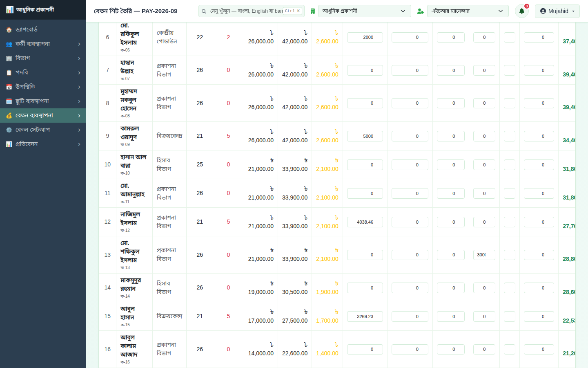Expand the বেতন সেটআপ submenu chevron
Screen dimensions: 588x368
pyautogui.click(x=79, y=130)
